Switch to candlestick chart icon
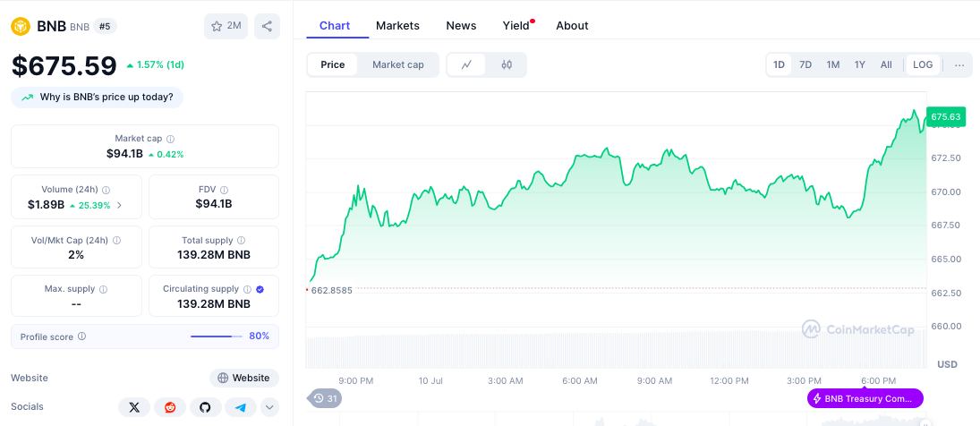The height and width of the screenshot is (426, 980). 507,64
